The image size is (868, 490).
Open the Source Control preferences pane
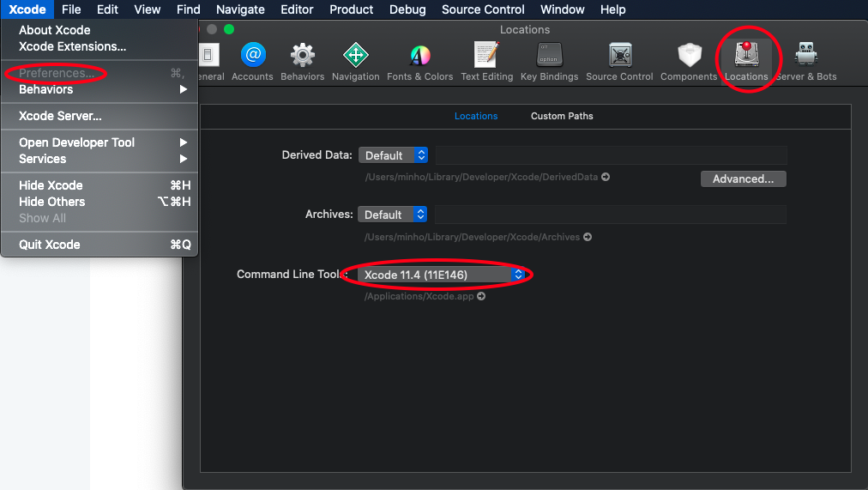coord(619,62)
